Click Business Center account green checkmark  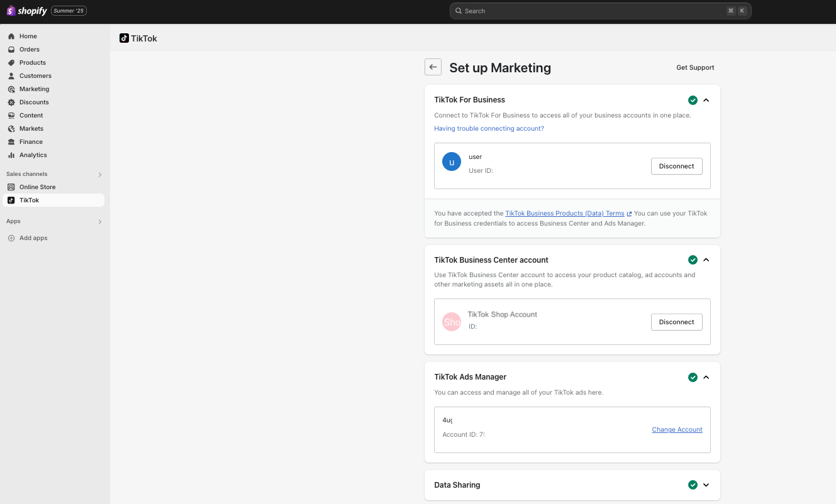pyautogui.click(x=693, y=260)
